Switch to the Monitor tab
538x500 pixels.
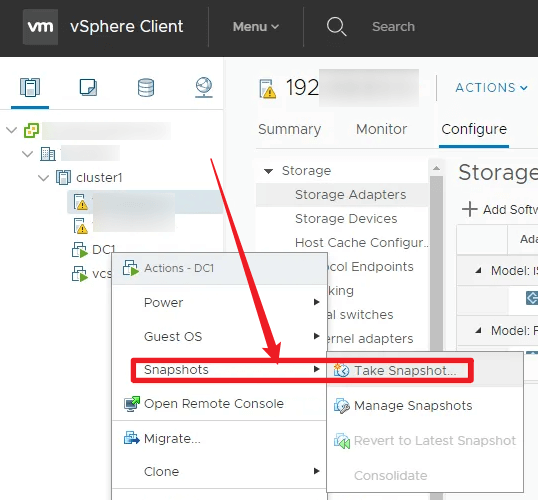(x=382, y=129)
